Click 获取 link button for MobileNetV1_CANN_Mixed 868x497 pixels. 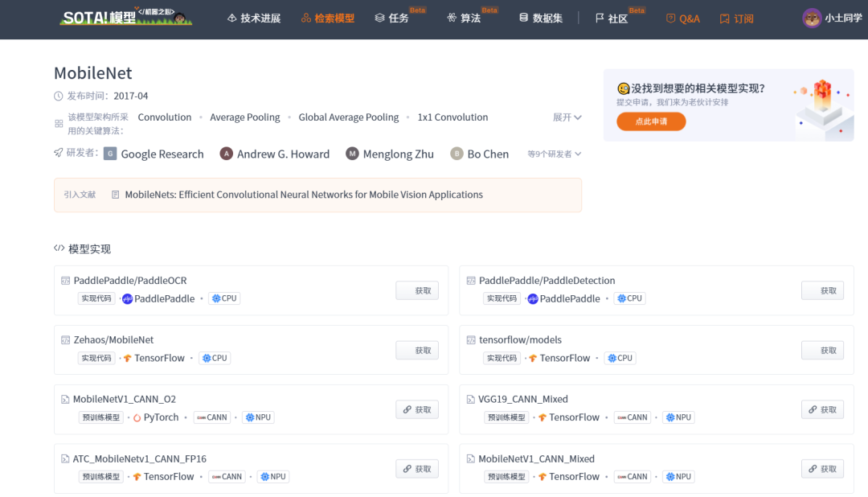(x=823, y=469)
